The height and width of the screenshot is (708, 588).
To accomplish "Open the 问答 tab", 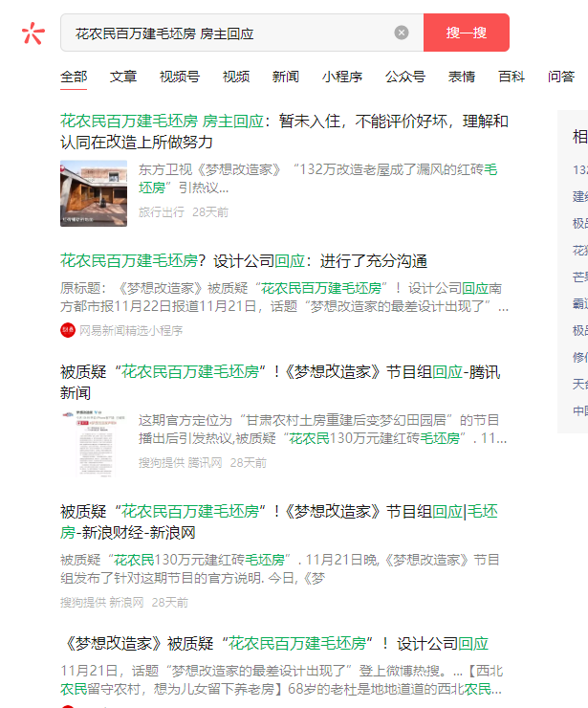I will [561, 77].
